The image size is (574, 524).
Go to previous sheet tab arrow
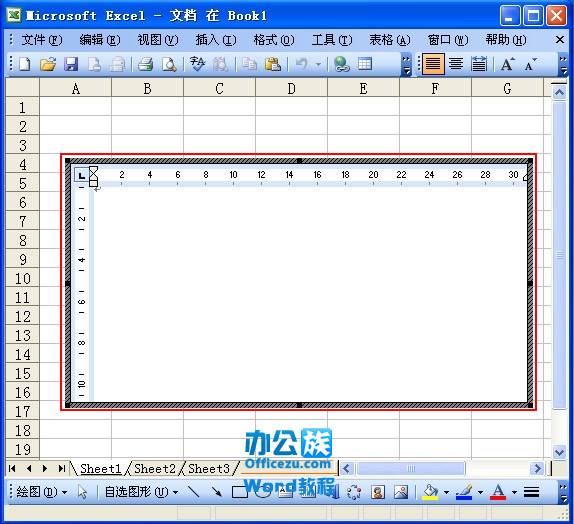pyautogui.click(x=29, y=468)
